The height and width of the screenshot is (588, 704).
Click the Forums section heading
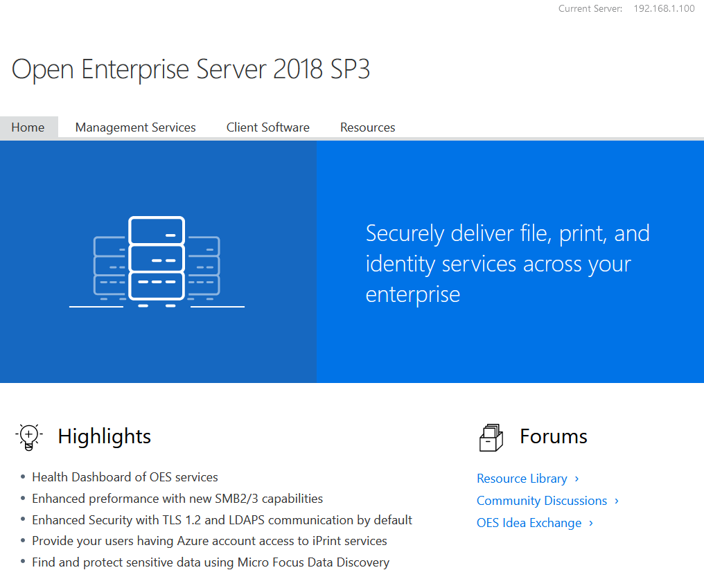pyautogui.click(x=553, y=436)
